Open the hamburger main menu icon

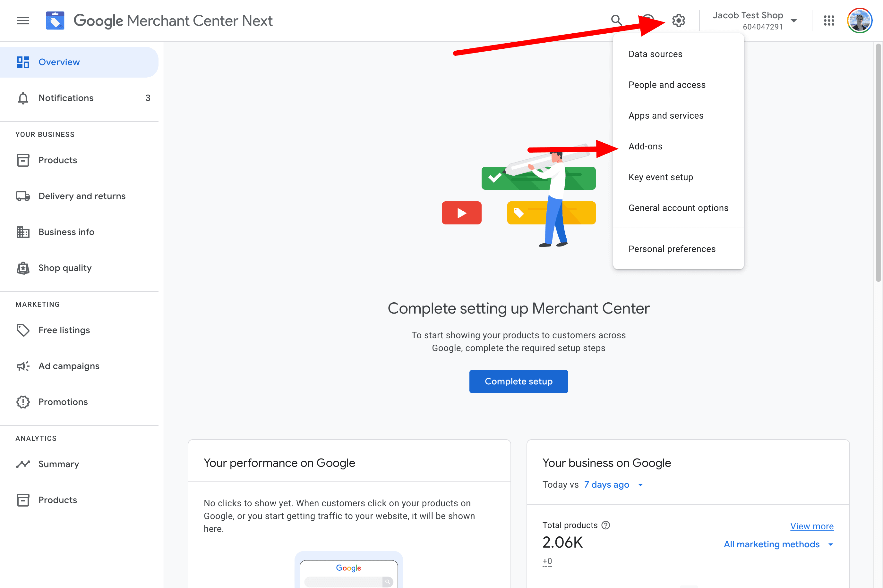click(x=23, y=21)
